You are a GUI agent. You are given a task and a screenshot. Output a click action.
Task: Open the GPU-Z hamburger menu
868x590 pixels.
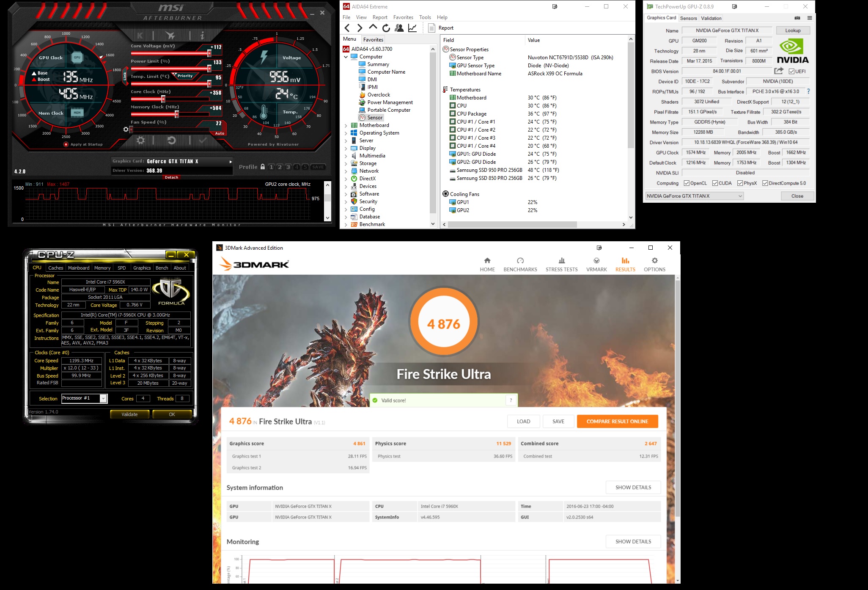coord(810,18)
